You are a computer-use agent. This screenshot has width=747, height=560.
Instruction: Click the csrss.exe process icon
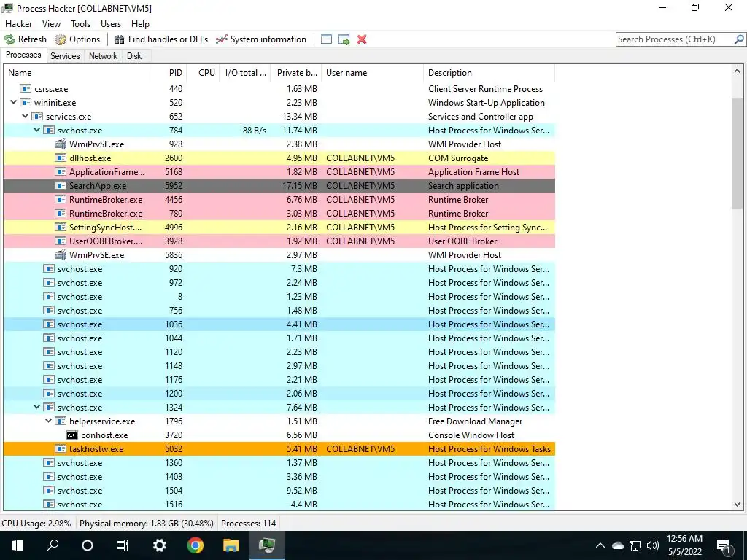tap(26, 88)
